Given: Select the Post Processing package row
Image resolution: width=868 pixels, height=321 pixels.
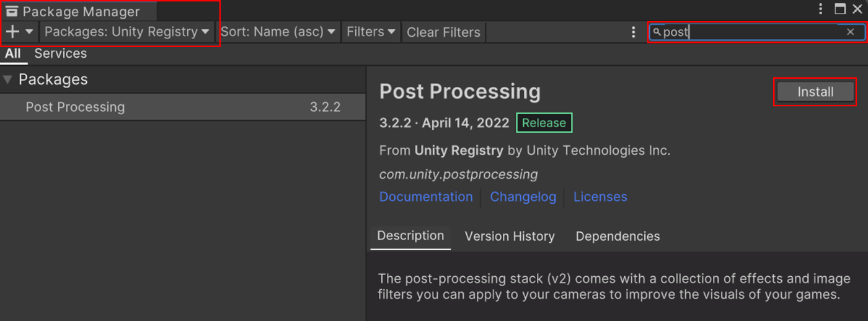Looking at the screenshot, I should coord(183,107).
